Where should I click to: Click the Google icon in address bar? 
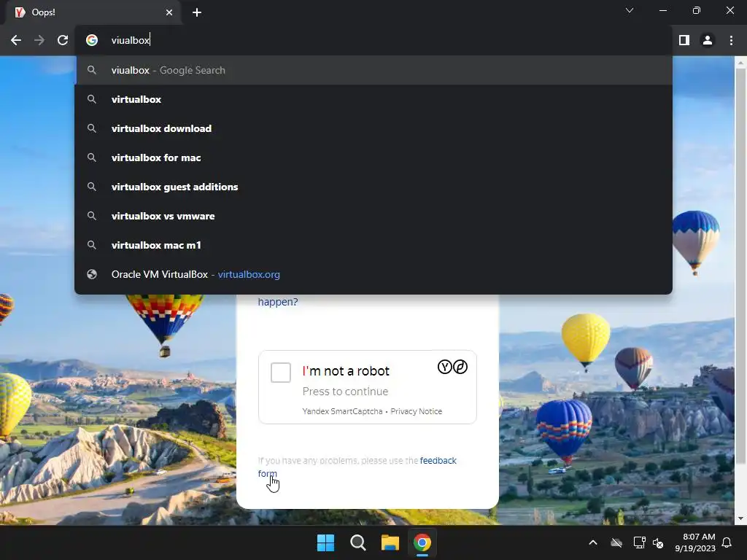coord(92,41)
